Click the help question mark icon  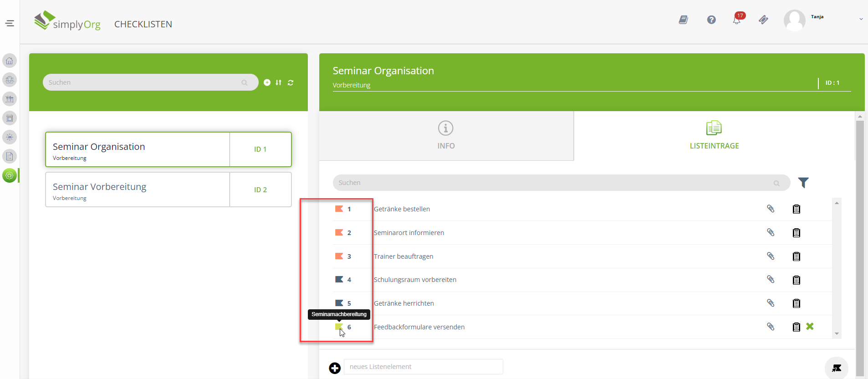pos(711,20)
